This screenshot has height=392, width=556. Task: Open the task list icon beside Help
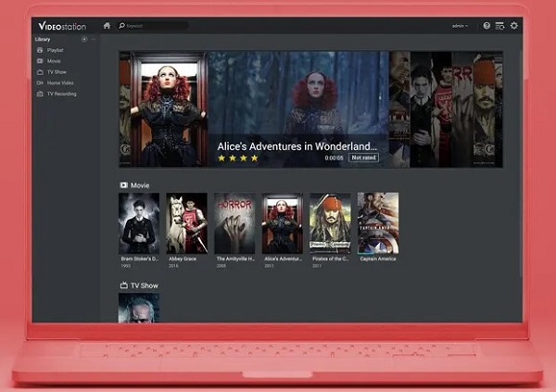click(499, 26)
